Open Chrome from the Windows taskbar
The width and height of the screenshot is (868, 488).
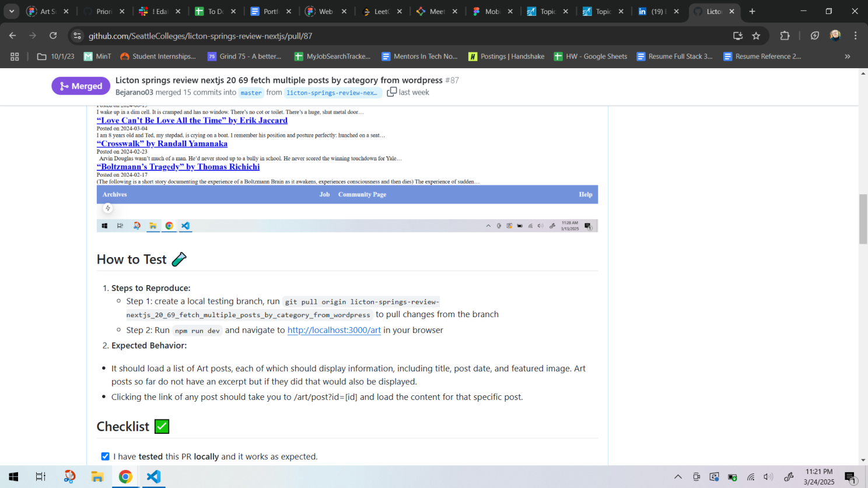125,477
